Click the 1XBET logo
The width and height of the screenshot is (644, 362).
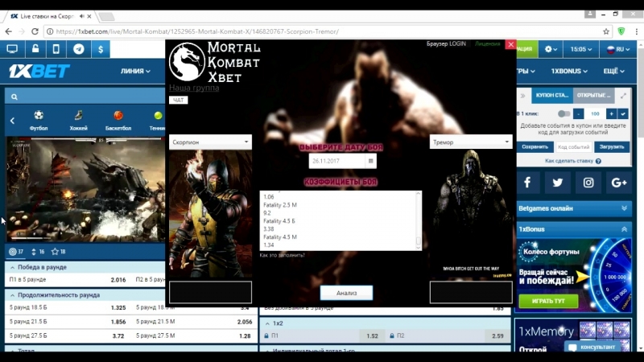39,72
